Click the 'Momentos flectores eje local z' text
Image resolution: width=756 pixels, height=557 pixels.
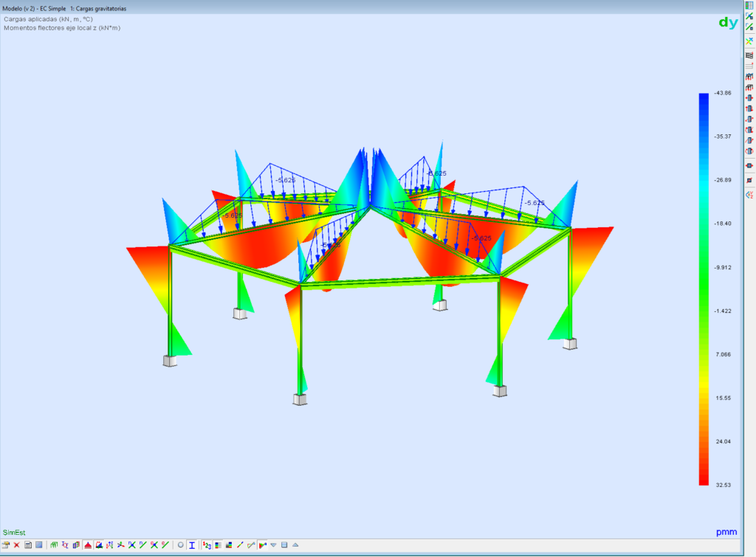click(62, 28)
